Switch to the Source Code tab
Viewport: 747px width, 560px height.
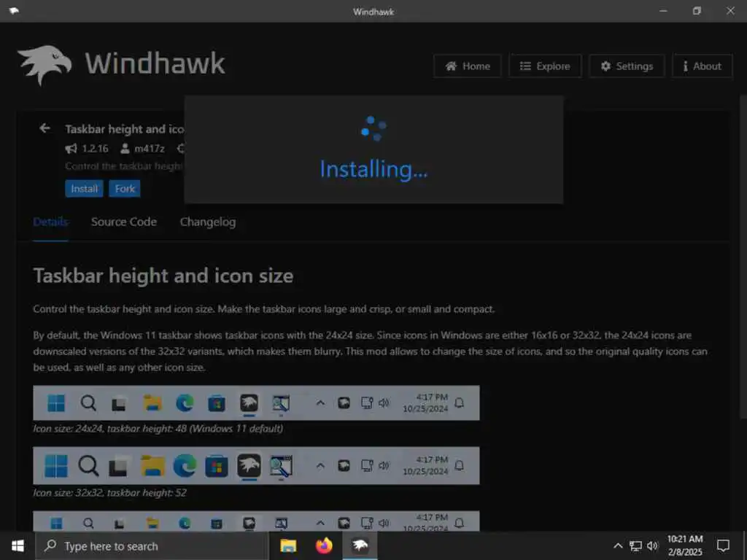(124, 222)
